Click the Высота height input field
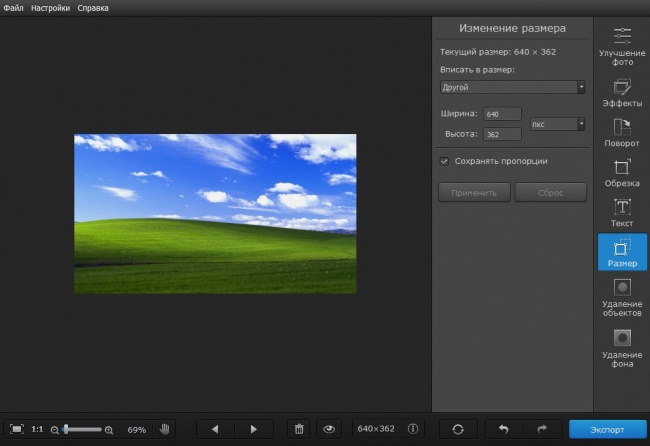This screenshot has width=650, height=446. (502, 134)
